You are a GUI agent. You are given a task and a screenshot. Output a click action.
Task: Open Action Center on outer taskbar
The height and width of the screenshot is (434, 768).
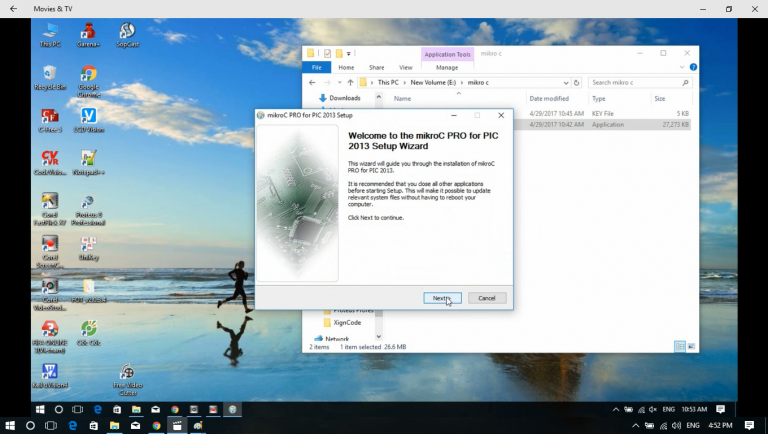coord(749,426)
